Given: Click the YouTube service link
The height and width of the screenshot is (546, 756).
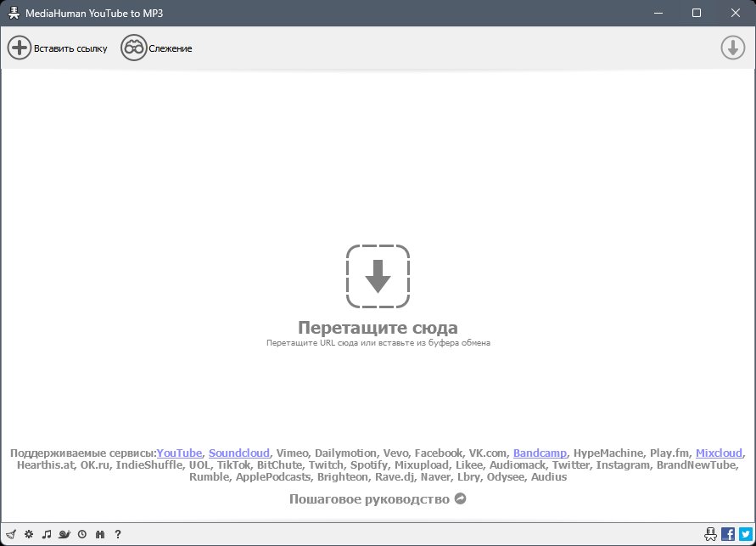Looking at the screenshot, I should (x=179, y=453).
